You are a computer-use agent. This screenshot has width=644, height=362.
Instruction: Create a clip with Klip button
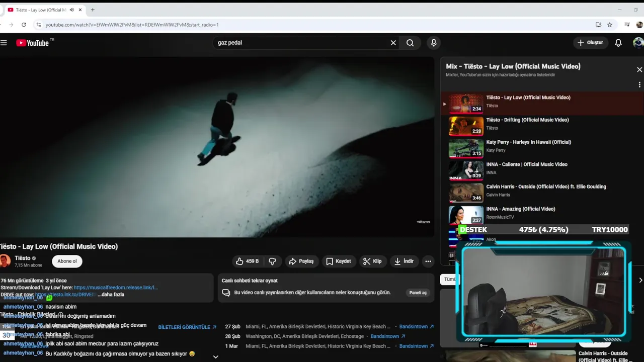(372, 261)
